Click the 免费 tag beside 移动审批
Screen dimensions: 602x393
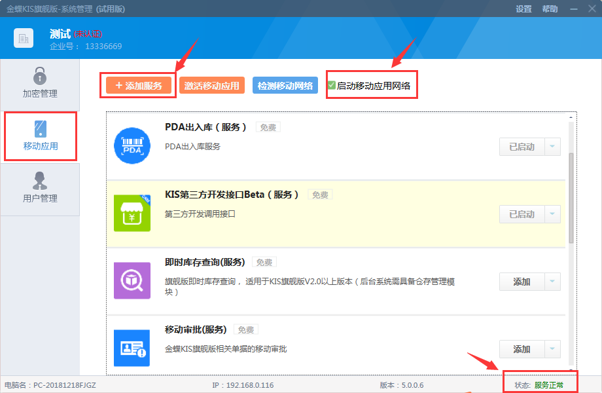tap(246, 330)
